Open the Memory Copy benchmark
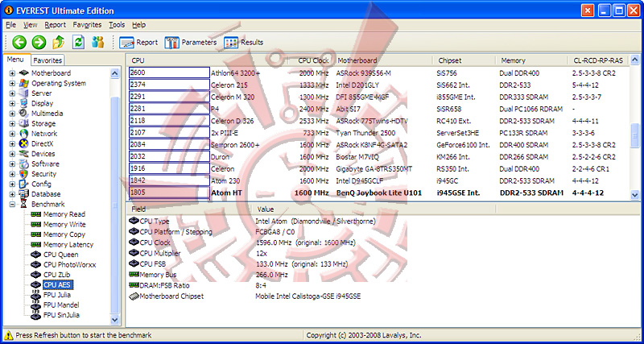This screenshot has width=644, height=344. coord(64,234)
